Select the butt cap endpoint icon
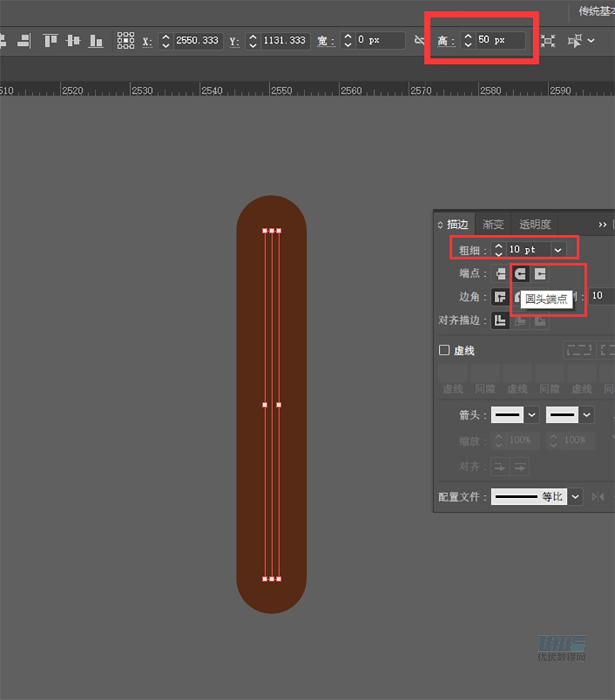Image resolution: width=615 pixels, height=700 pixels. pos(500,273)
